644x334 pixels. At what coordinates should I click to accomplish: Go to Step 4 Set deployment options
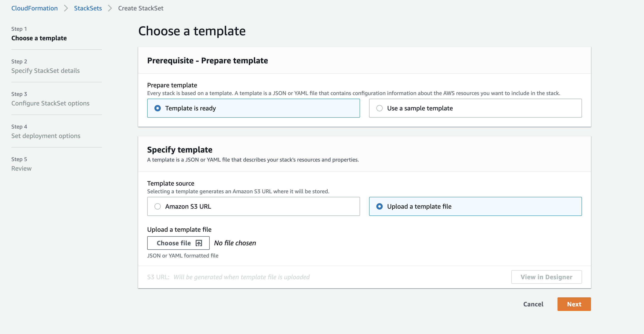[46, 136]
